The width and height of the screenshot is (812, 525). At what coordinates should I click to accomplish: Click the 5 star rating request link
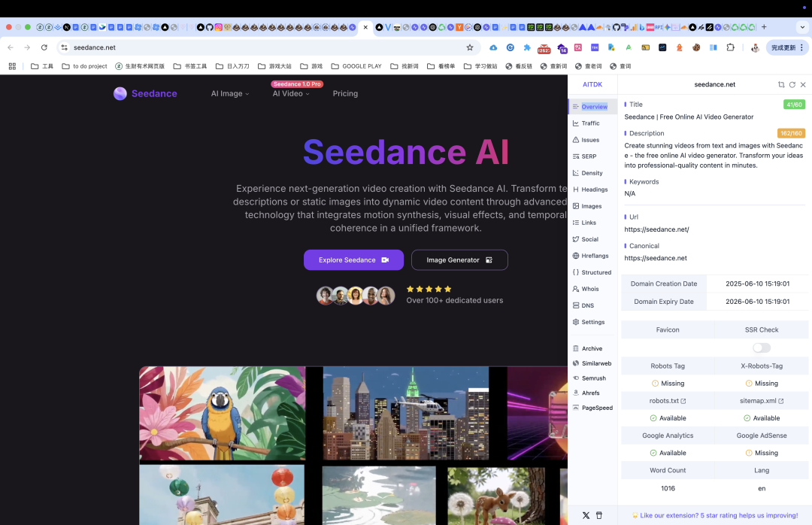[x=715, y=516]
